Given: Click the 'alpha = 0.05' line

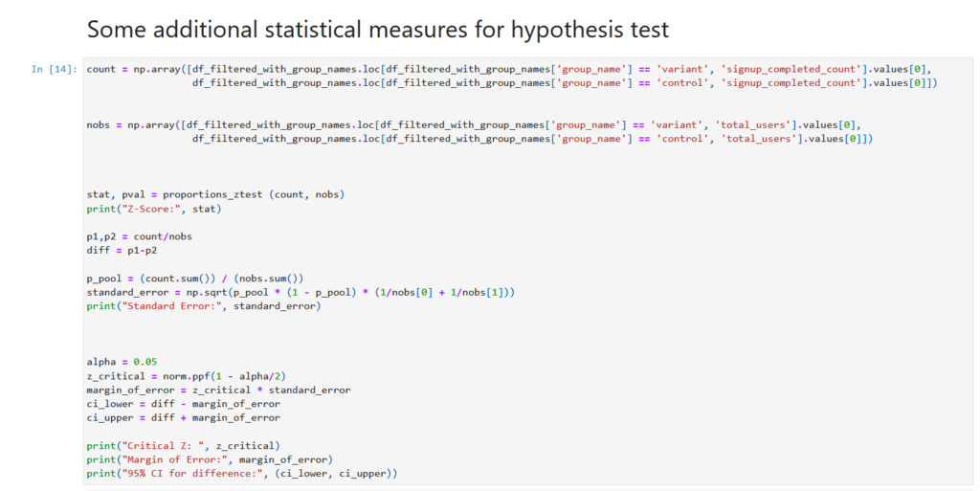Looking at the screenshot, I should (x=122, y=362).
